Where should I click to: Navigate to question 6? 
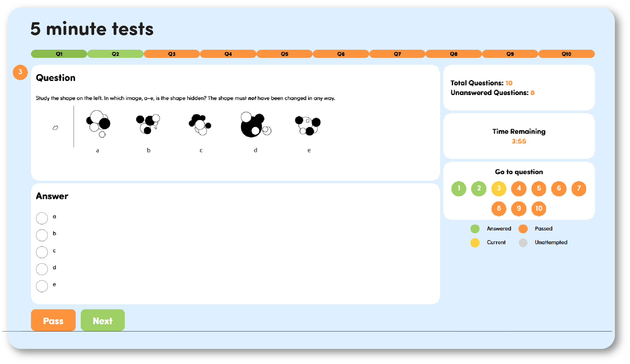[558, 188]
